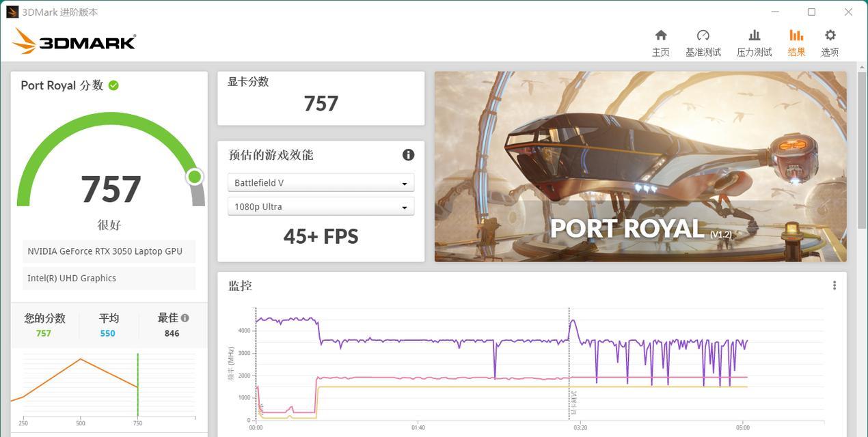Click the 预估的游戏效能 heading

pos(271,155)
